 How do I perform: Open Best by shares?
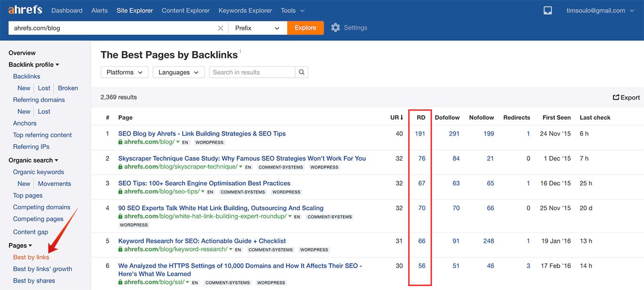tap(34, 281)
